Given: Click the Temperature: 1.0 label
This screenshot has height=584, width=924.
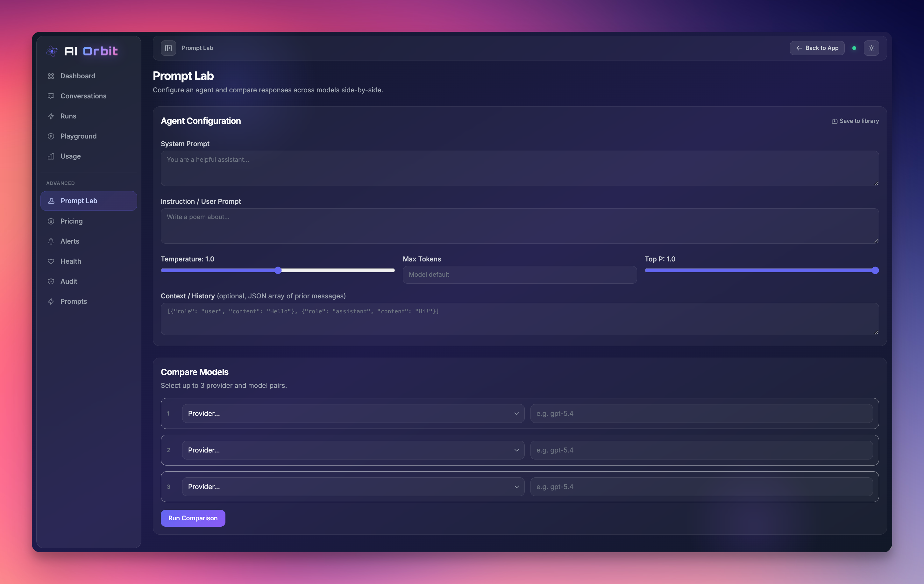Looking at the screenshot, I should (x=187, y=259).
